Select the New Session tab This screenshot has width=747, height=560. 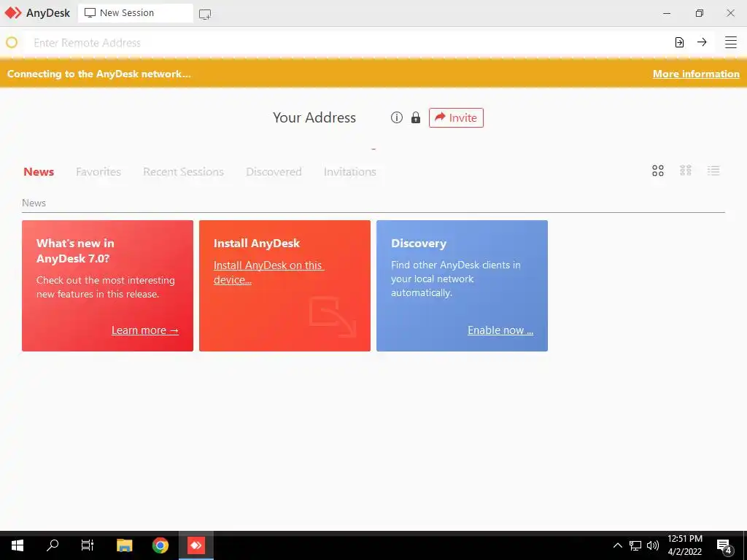[135, 13]
